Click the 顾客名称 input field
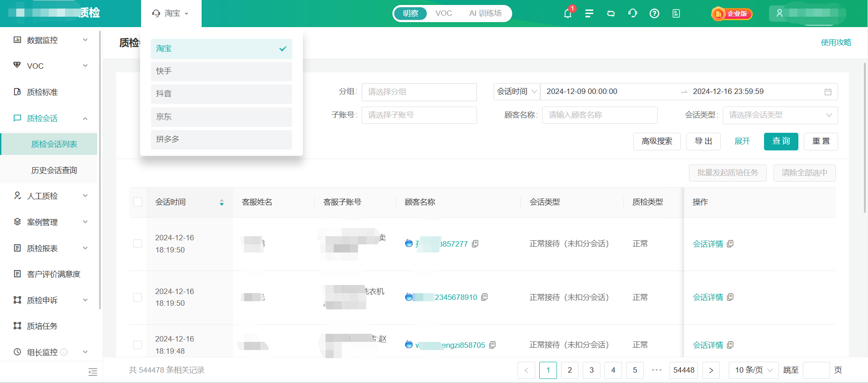Viewport: 868px width, 383px height. (600, 115)
